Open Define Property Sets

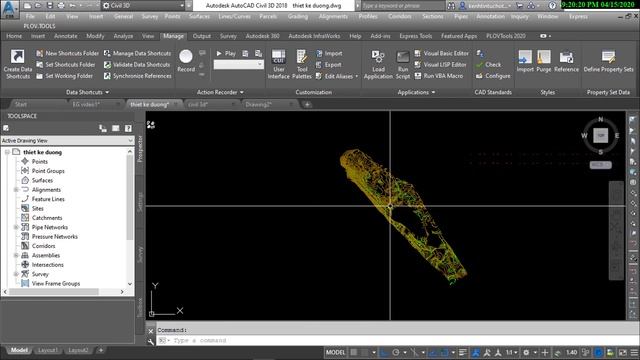click(x=608, y=61)
